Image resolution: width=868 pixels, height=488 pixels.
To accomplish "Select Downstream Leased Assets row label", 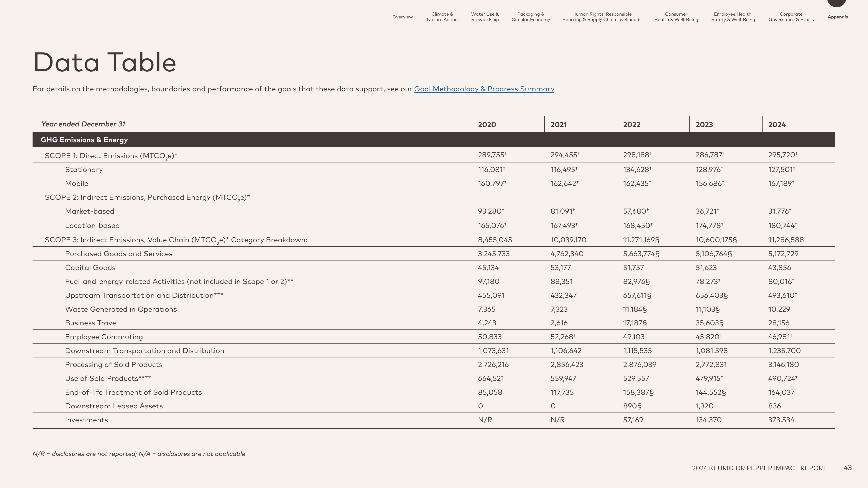I will tap(113, 406).
